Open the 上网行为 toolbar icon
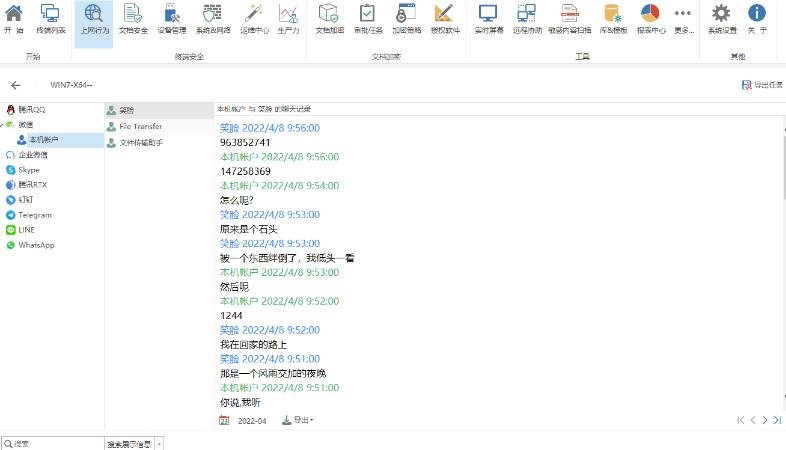Image resolution: width=786 pixels, height=450 pixels. tap(93, 19)
